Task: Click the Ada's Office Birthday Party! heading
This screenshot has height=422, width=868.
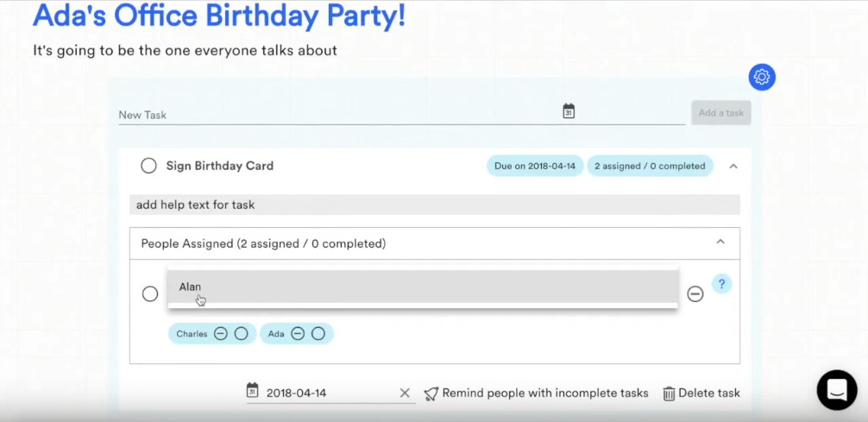Action: (x=219, y=16)
